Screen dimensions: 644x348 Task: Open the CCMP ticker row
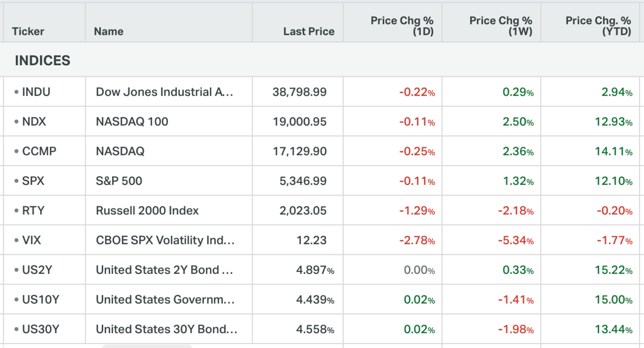(x=39, y=152)
